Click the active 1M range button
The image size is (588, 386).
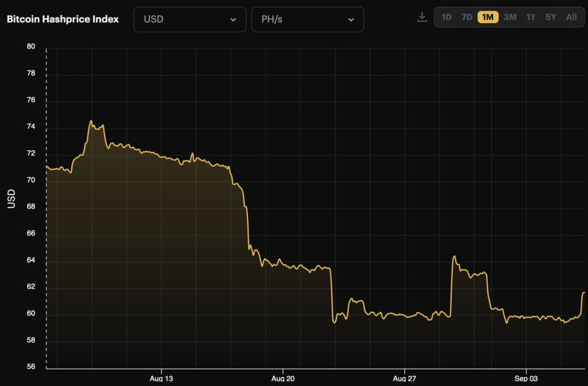[488, 17]
